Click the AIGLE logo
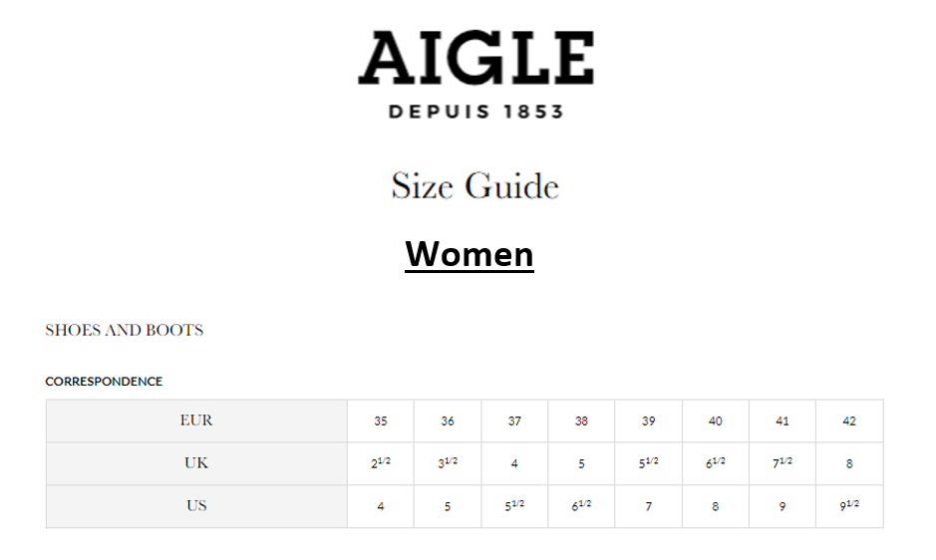The width and height of the screenshot is (936, 560). pyautogui.click(x=475, y=59)
